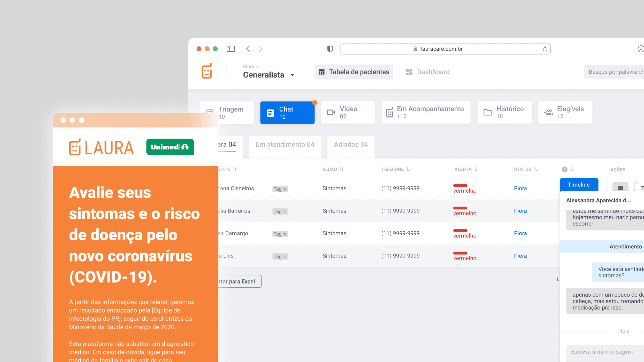Open the chat bubble action icon
Image resolution: width=644 pixels, height=362 pixels.
point(620,188)
